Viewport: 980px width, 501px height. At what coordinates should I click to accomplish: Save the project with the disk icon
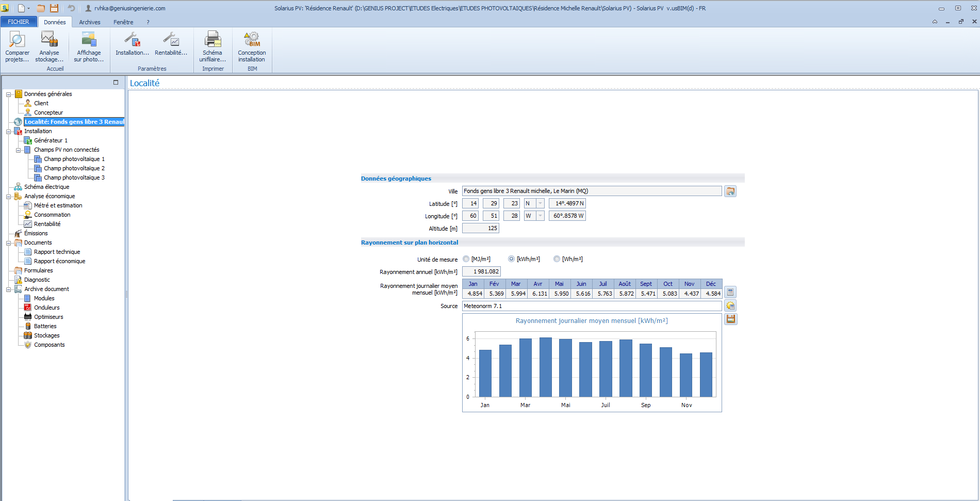click(54, 8)
